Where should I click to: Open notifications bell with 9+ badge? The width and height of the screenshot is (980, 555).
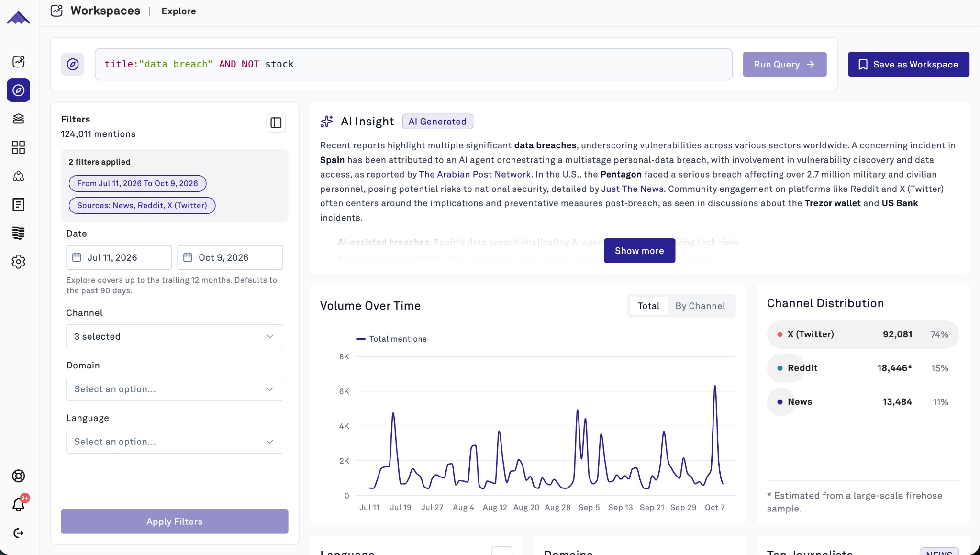point(18,504)
